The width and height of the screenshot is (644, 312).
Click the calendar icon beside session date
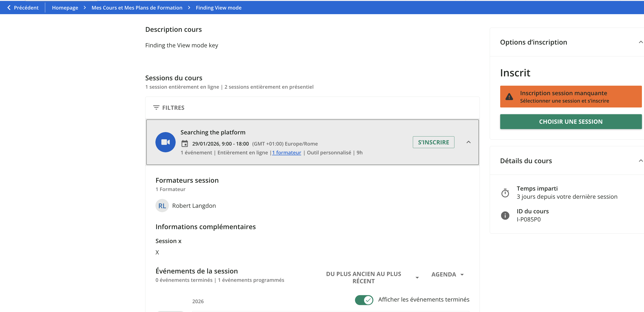[184, 144]
